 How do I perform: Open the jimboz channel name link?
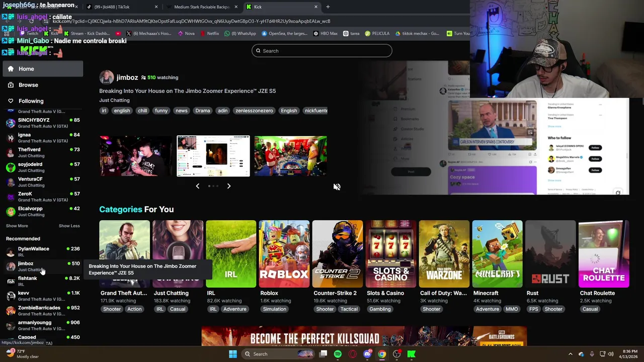click(x=127, y=77)
